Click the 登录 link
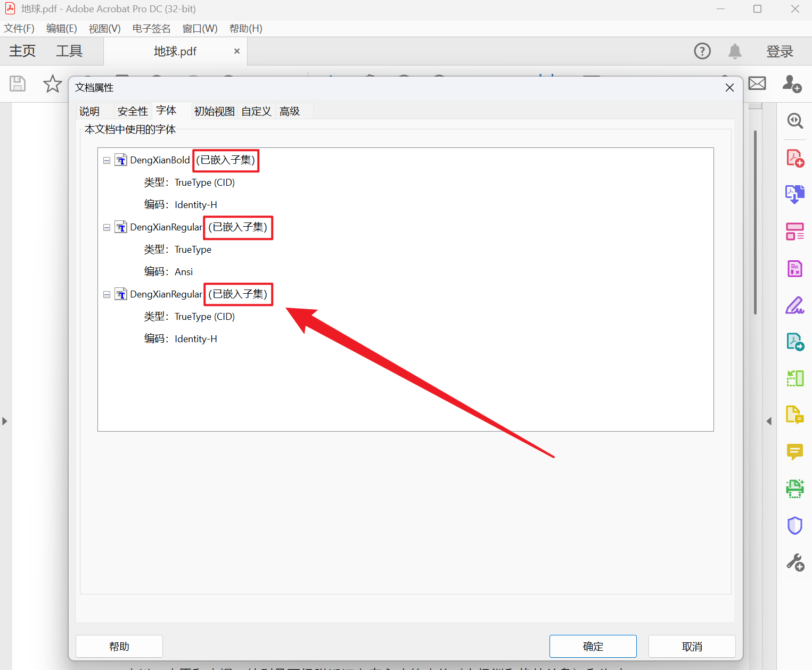Viewport: 812px width, 670px height. (x=780, y=51)
